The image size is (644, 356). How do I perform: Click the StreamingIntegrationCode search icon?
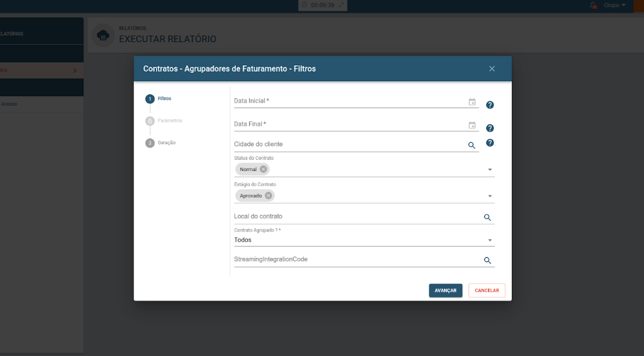[487, 260]
